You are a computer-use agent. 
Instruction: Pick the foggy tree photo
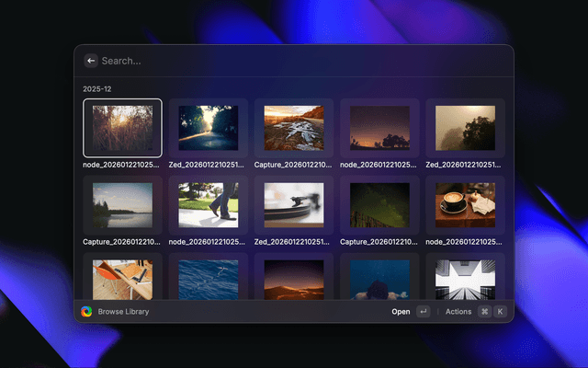(466, 128)
